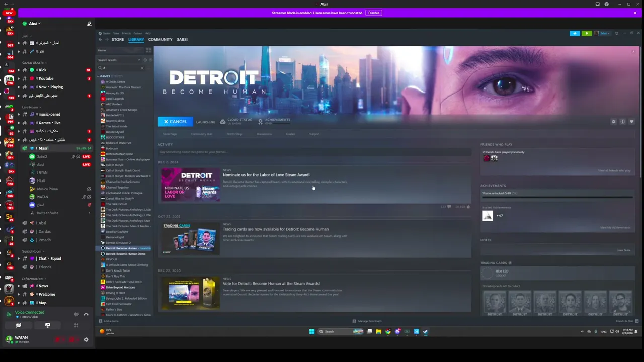
Task: Open Discord user settings gear
Action: coord(86,340)
